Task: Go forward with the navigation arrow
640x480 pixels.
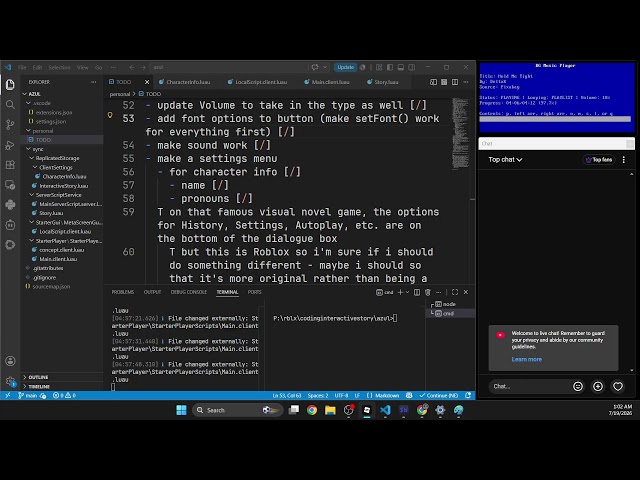Action: click(143, 67)
